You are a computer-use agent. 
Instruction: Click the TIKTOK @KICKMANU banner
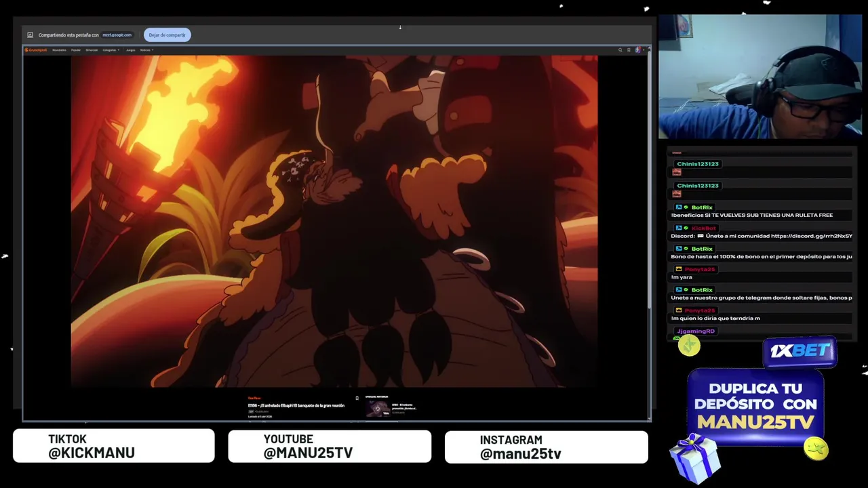[114, 446]
